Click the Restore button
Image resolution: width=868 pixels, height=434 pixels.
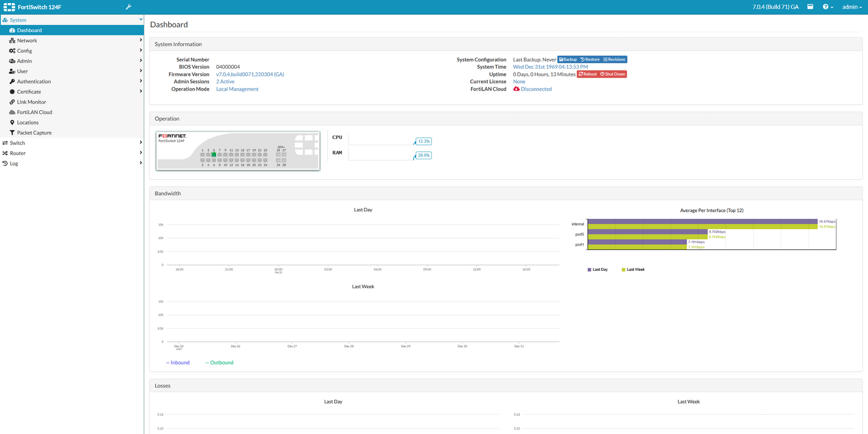[590, 60]
